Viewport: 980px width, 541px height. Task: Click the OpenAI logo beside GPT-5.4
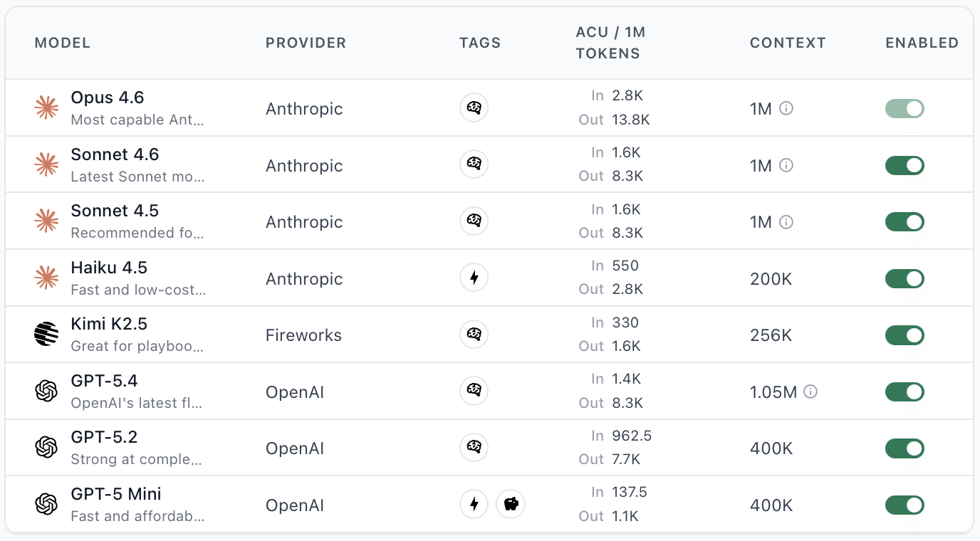[46, 389]
